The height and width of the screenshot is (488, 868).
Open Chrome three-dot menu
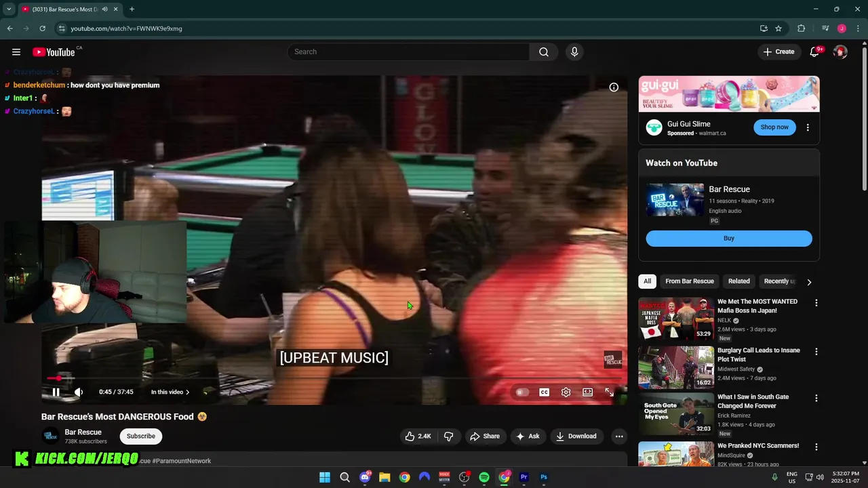pos(857,28)
